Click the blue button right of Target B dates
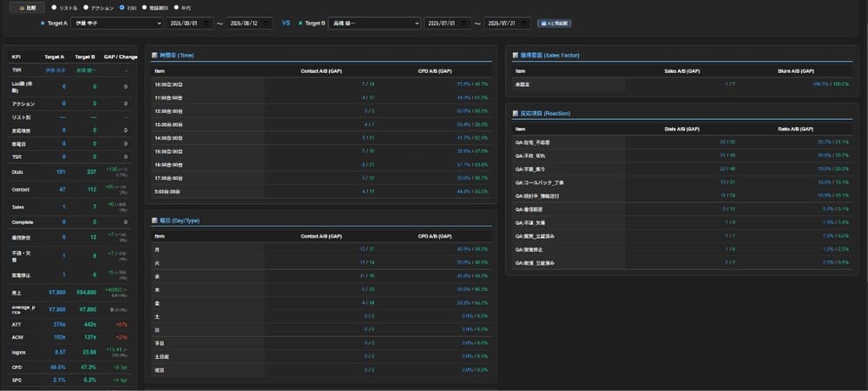868x391 pixels. (x=554, y=23)
